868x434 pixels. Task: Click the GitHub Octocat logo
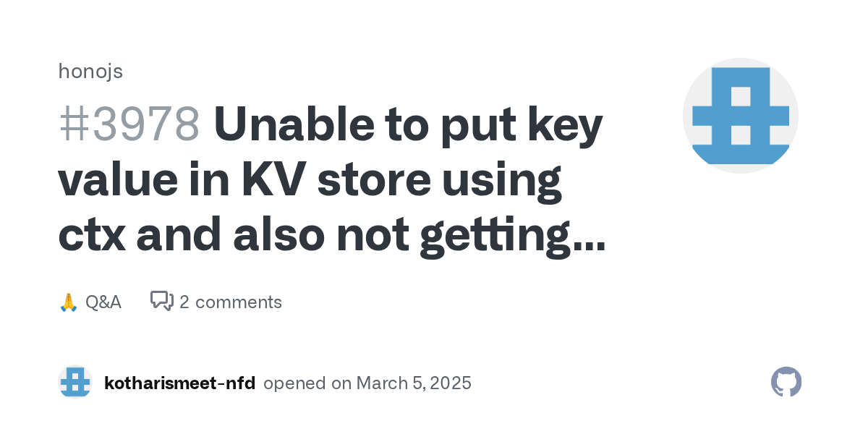point(786,382)
